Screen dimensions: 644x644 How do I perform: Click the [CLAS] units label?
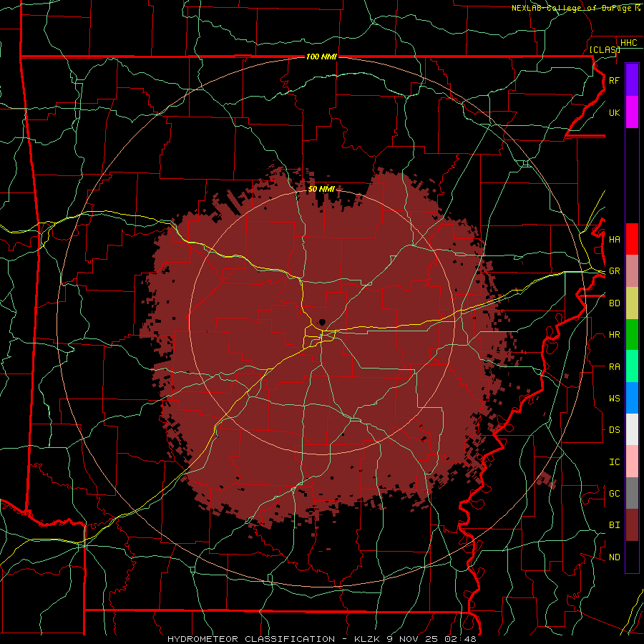pyautogui.click(x=605, y=49)
